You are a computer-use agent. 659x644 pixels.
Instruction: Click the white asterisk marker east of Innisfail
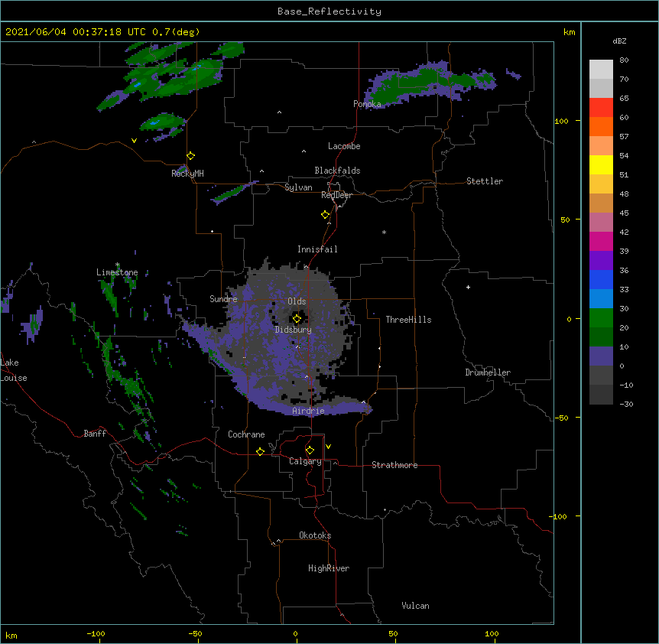click(x=384, y=232)
